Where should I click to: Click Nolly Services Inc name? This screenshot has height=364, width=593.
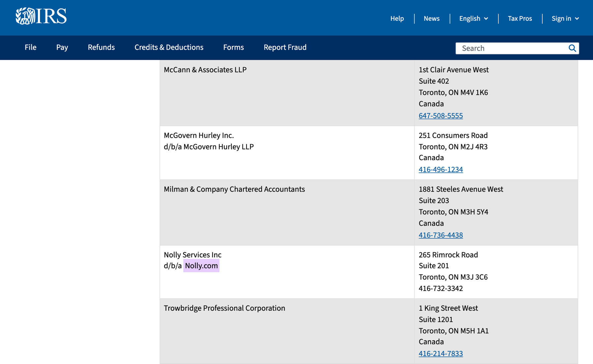[193, 255]
